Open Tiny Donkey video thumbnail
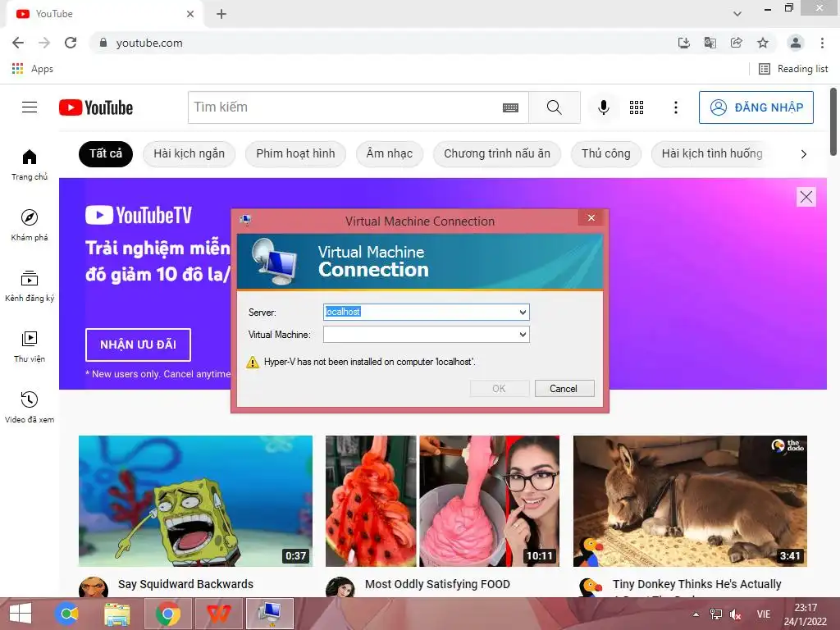840x630 pixels. pyautogui.click(x=690, y=501)
